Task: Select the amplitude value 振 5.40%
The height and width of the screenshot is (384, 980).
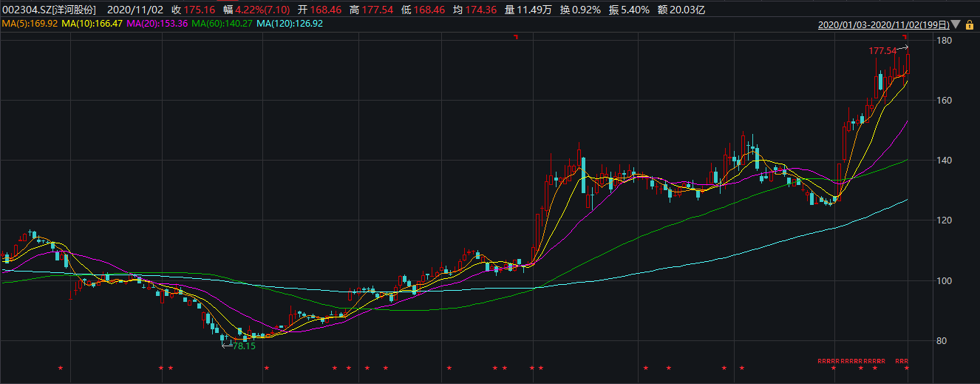Action: (x=630, y=10)
